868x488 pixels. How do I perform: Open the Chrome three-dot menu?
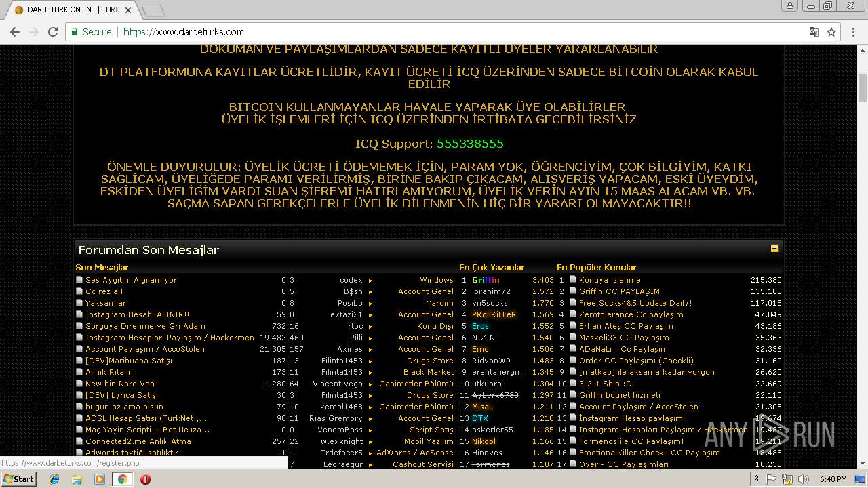[x=854, y=32]
